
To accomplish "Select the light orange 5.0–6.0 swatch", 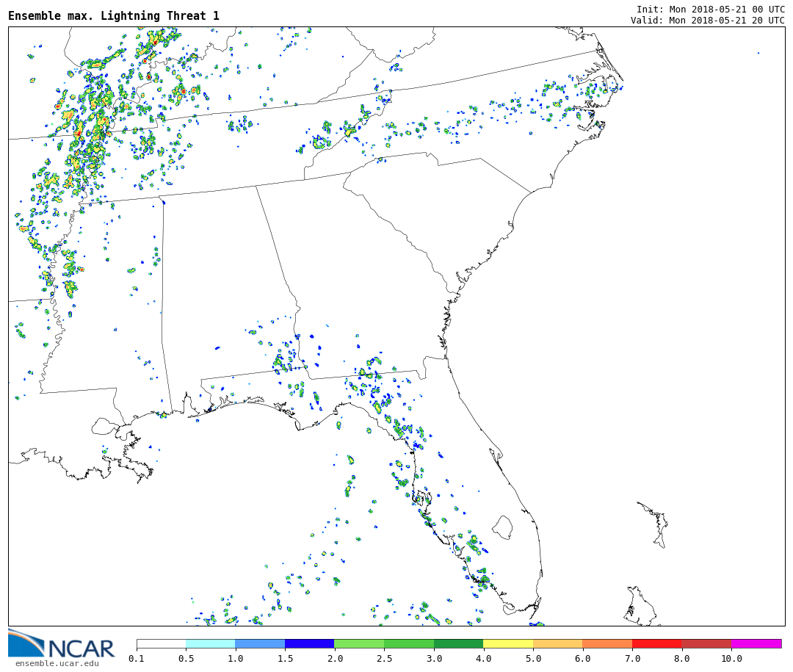I will pos(557,643).
